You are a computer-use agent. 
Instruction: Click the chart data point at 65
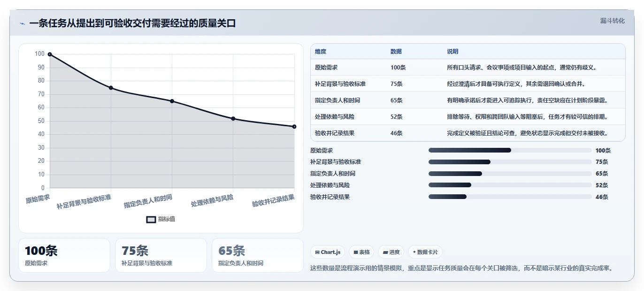click(x=172, y=101)
